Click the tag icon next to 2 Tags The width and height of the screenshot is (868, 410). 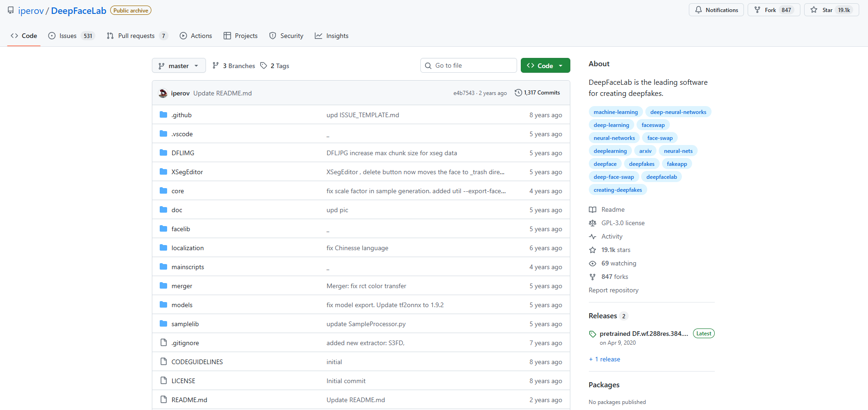(263, 66)
